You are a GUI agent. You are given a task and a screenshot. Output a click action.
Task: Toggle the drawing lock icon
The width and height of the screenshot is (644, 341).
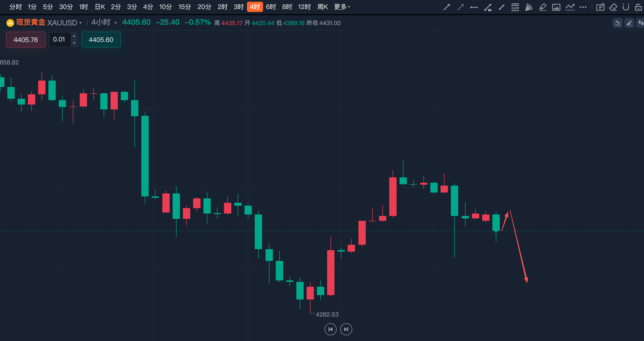click(638, 7)
